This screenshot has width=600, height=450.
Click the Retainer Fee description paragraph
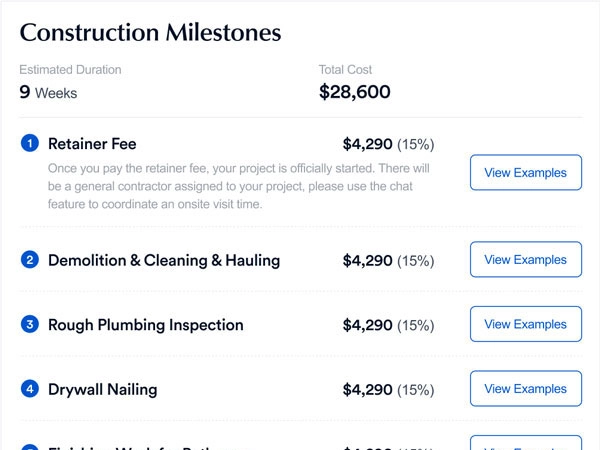click(230, 186)
